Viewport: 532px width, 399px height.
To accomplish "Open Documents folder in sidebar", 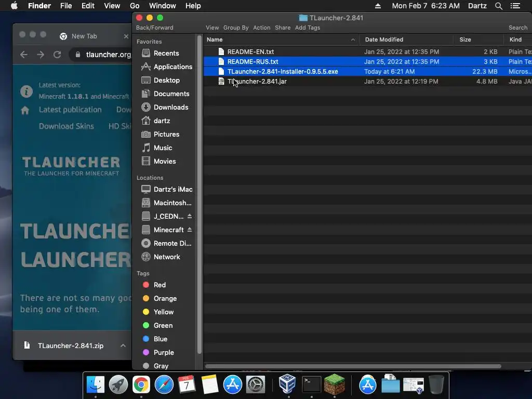I will click(x=166, y=94).
